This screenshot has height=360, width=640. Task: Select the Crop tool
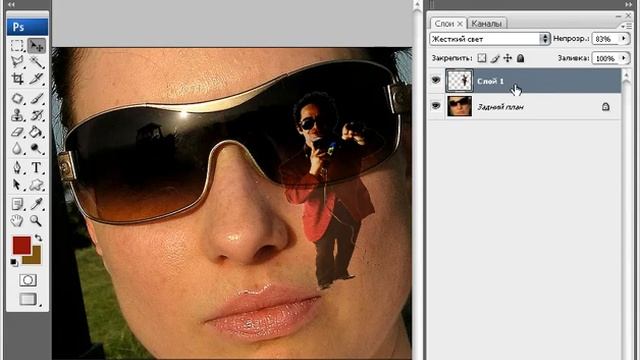coord(17,78)
